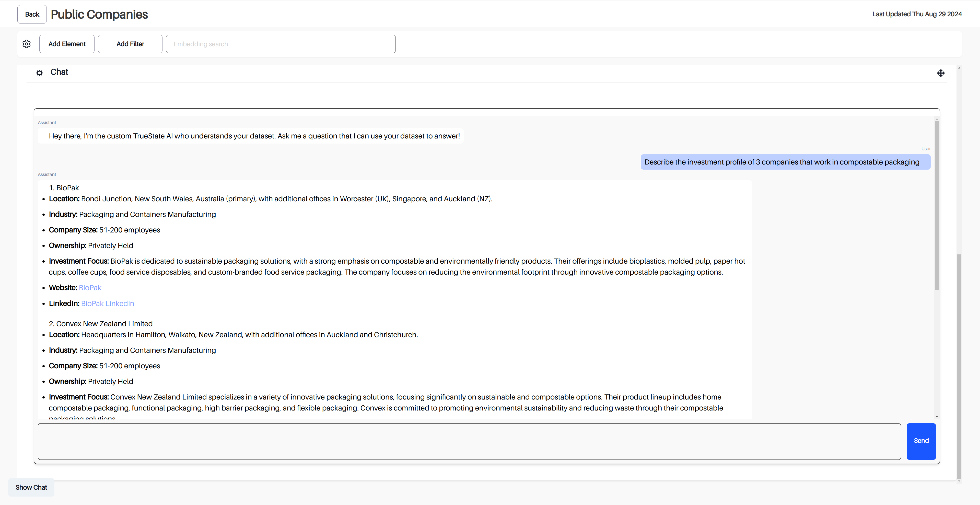Open the BioPak website link
Screen dimensions: 980x505
tap(90, 288)
